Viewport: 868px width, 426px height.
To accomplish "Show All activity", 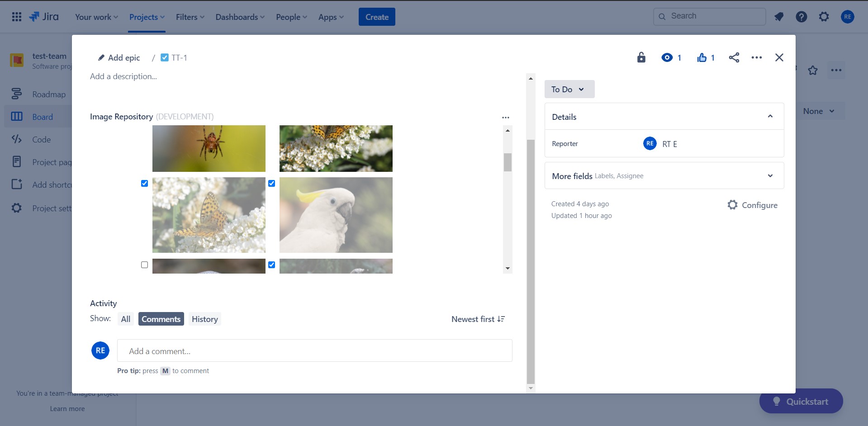I will click(125, 319).
